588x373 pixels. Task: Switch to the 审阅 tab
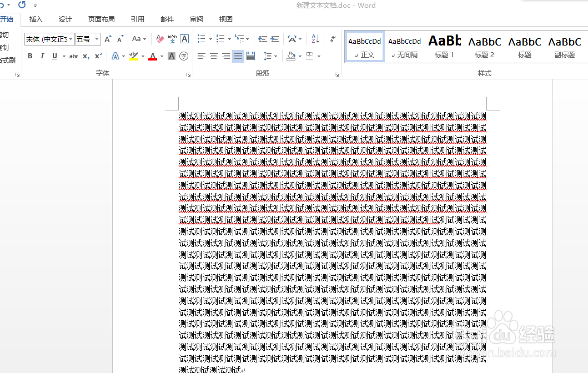point(197,19)
